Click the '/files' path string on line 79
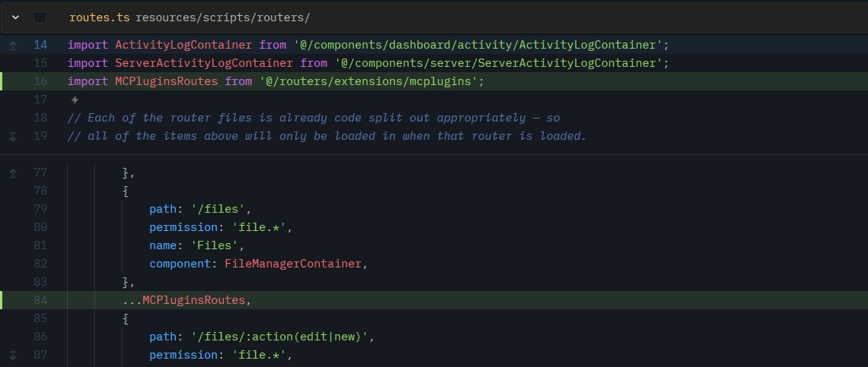Screen dimensions: 868x367 click(219, 209)
